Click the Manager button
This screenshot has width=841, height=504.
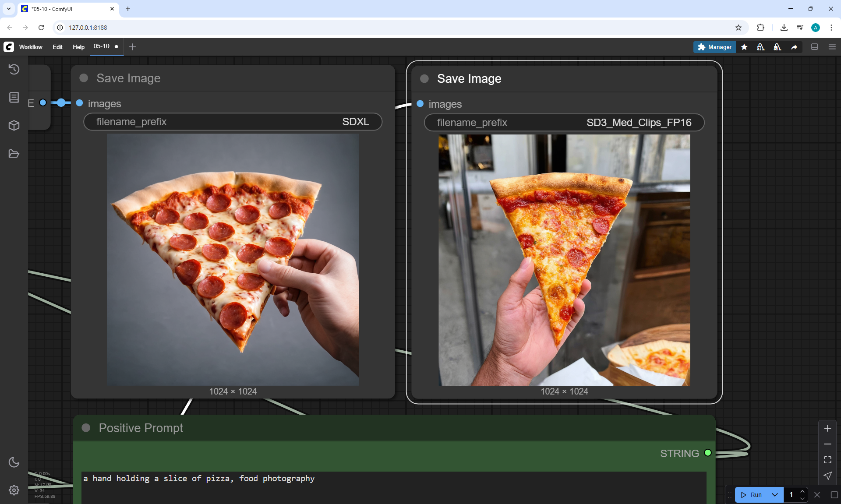click(x=714, y=47)
